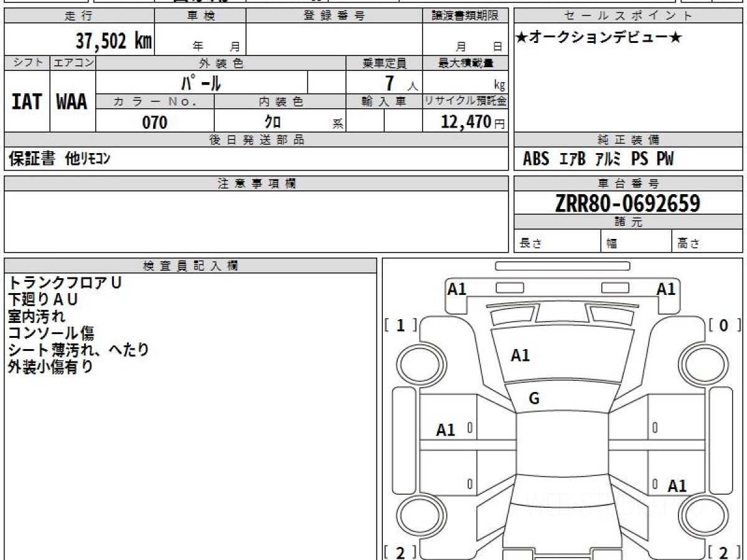Viewport: 747px width, 560px height.
Task: Click the 乗車定員 header cell
Action: pos(384,63)
